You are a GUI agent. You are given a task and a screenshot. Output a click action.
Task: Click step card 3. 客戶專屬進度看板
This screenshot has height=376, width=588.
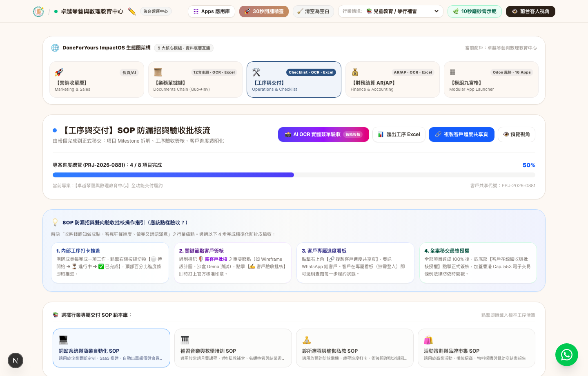pos(355,263)
